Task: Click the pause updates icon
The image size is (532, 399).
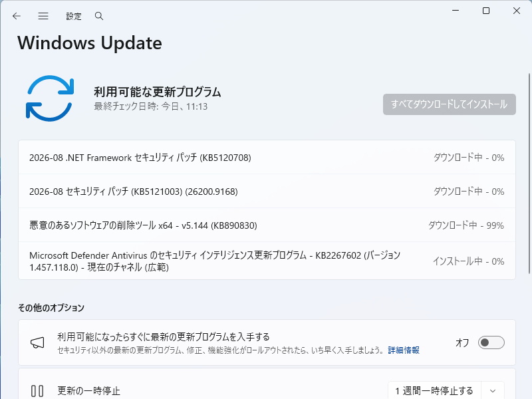Action: 37,391
